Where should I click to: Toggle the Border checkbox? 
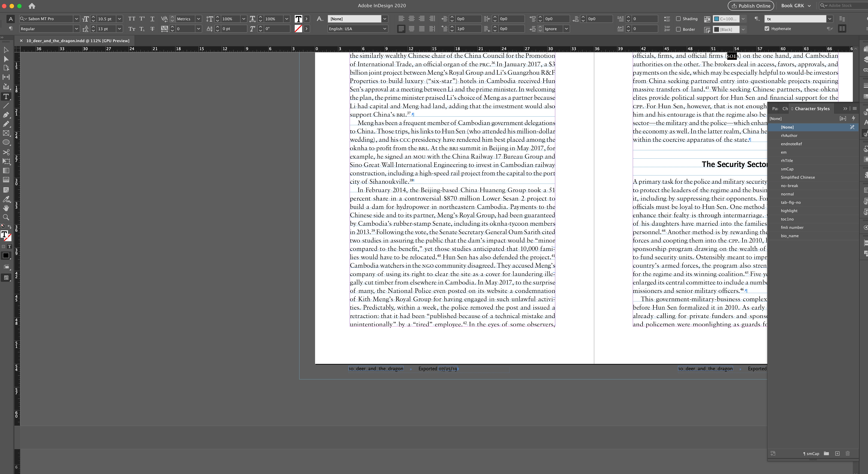tap(678, 29)
